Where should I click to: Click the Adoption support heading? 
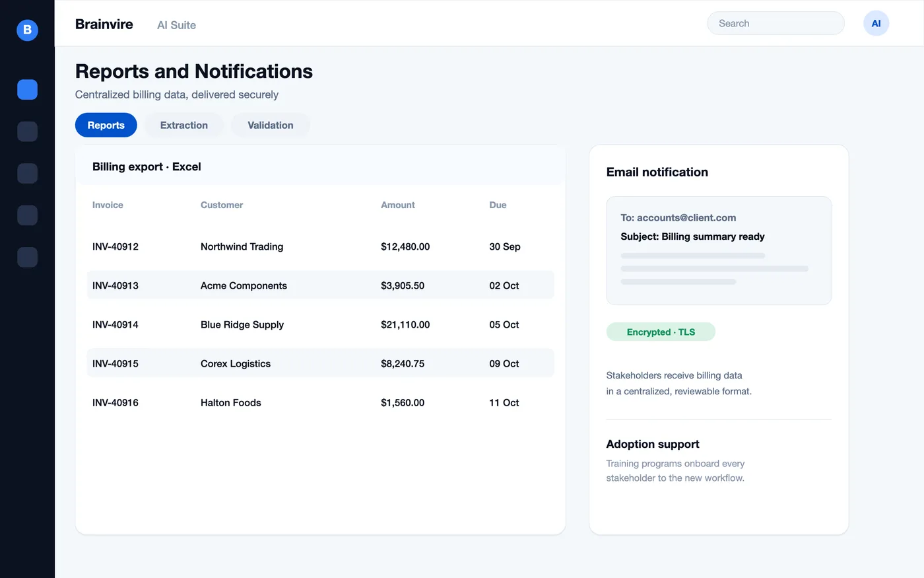pyautogui.click(x=653, y=444)
